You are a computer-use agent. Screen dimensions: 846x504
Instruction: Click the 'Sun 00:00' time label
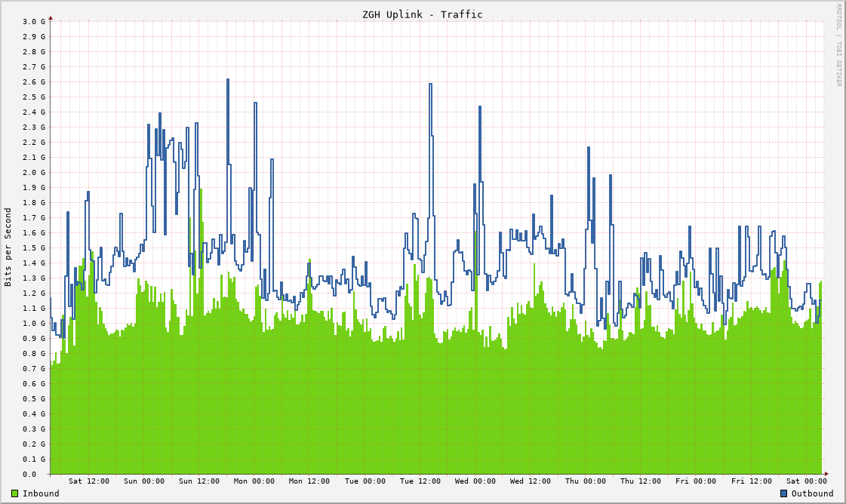(x=144, y=481)
